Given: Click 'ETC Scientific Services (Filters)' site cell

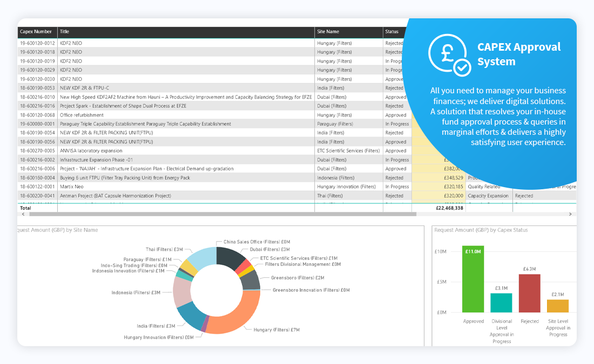Looking at the screenshot, I should 348,151.
